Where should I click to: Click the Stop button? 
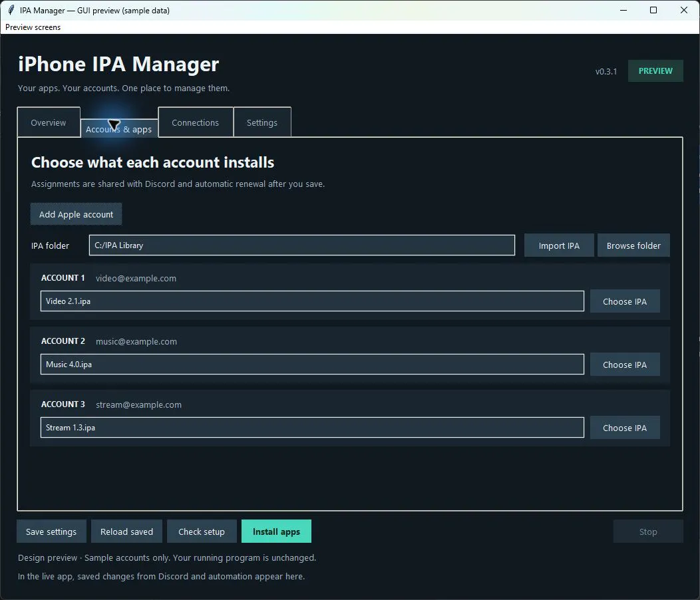point(648,531)
